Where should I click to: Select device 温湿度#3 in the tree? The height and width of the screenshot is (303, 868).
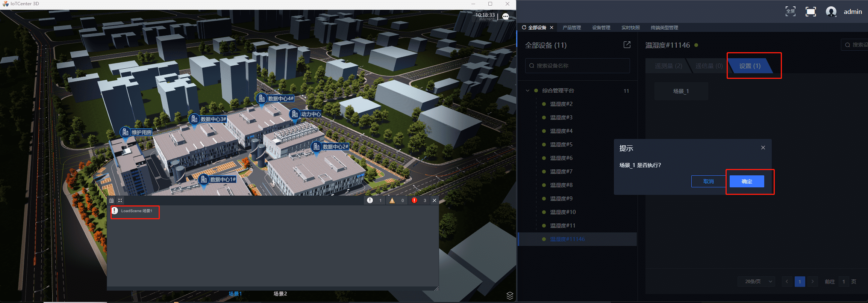(561, 118)
